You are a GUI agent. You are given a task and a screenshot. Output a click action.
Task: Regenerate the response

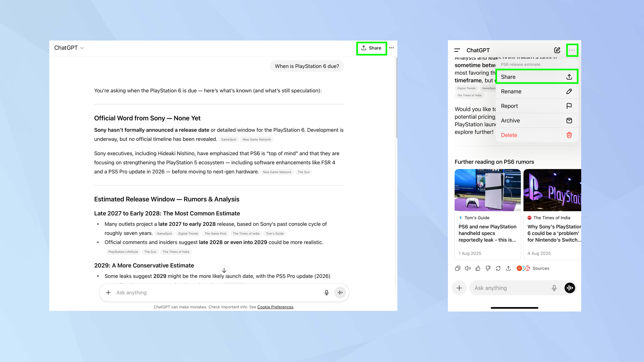(x=498, y=268)
